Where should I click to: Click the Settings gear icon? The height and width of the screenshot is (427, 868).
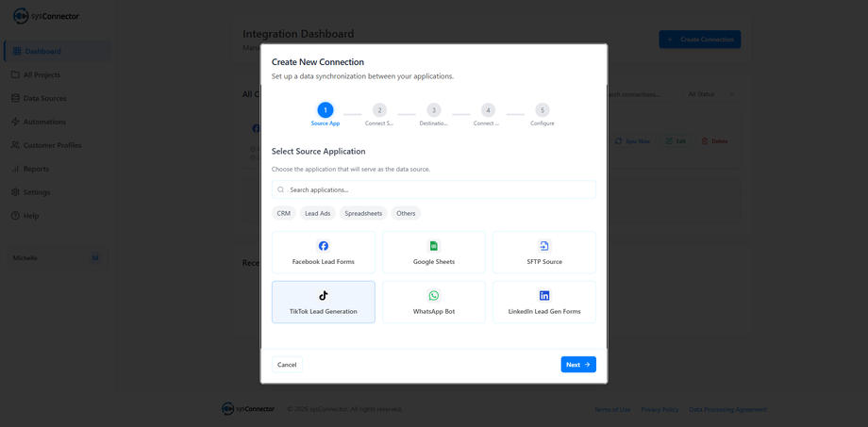pyautogui.click(x=15, y=192)
